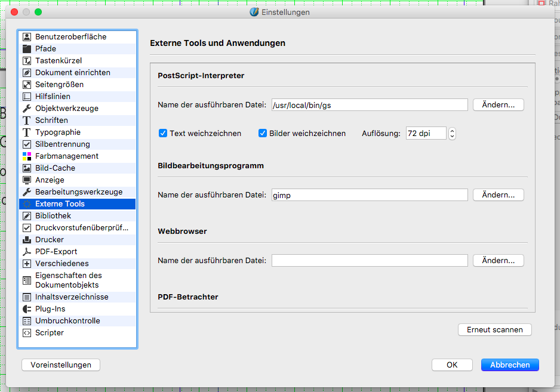The image size is (560, 392).
Task: Click the Voreinstellungen button
Action: (x=61, y=365)
